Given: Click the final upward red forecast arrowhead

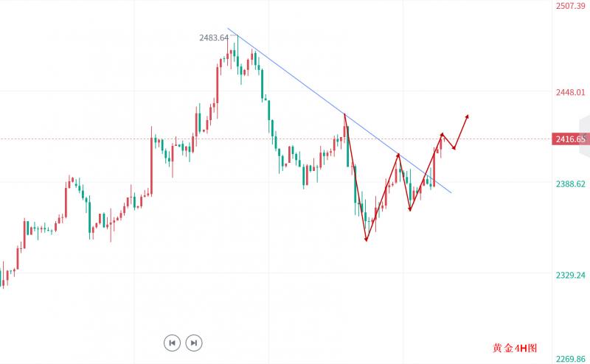Looking at the screenshot, I should (x=468, y=116).
